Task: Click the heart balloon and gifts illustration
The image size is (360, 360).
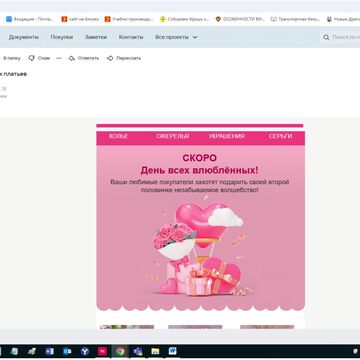Action: [198, 248]
